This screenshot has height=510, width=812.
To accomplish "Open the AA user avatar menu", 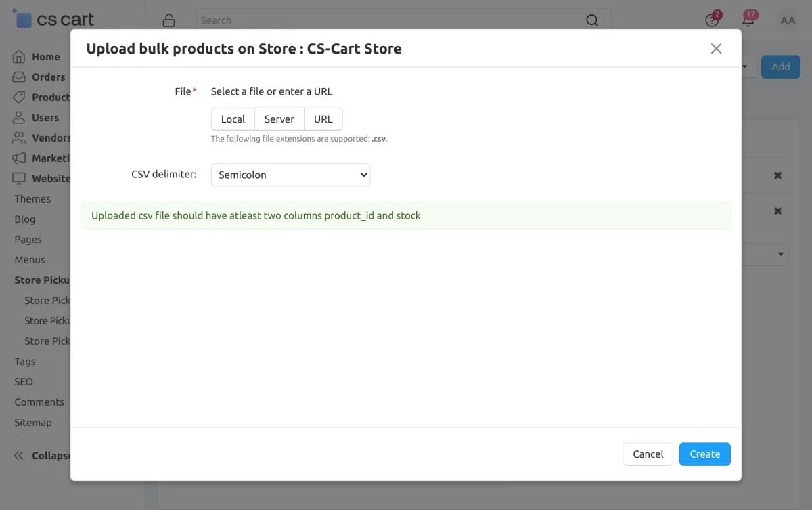I will [x=788, y=20].
